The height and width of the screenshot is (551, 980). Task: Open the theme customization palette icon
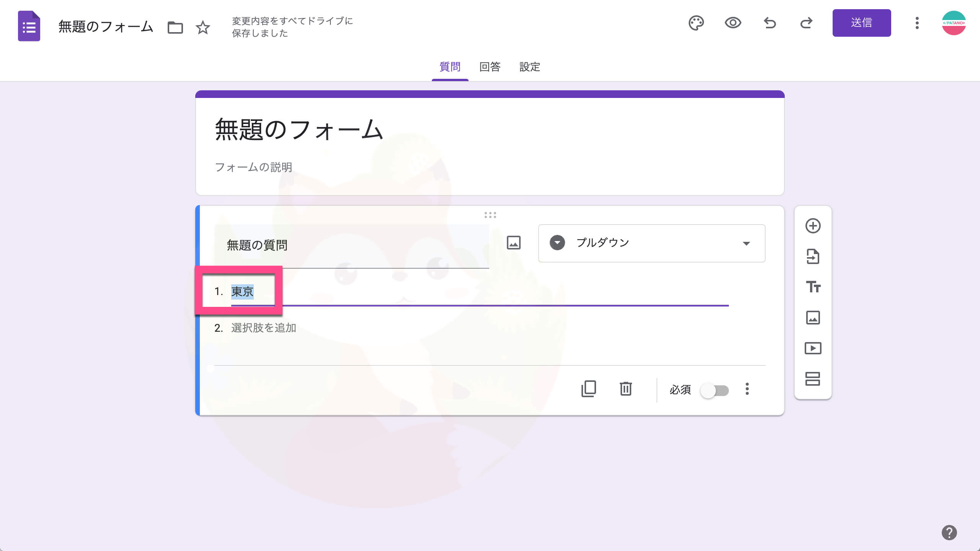click(x=696, y=23)
